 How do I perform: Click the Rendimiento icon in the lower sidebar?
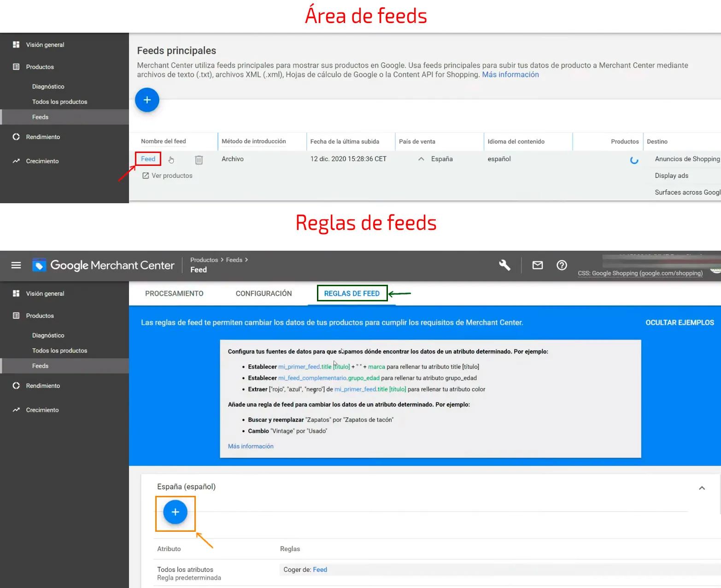[16, 386]
